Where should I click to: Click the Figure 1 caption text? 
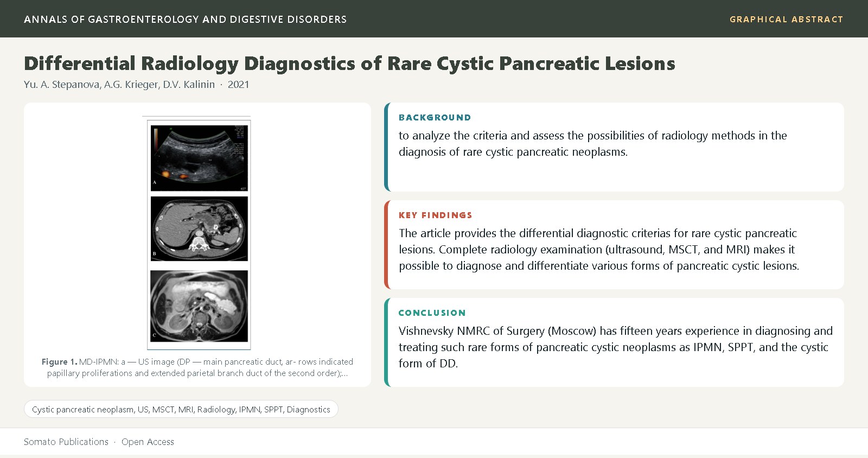[197, 367]
